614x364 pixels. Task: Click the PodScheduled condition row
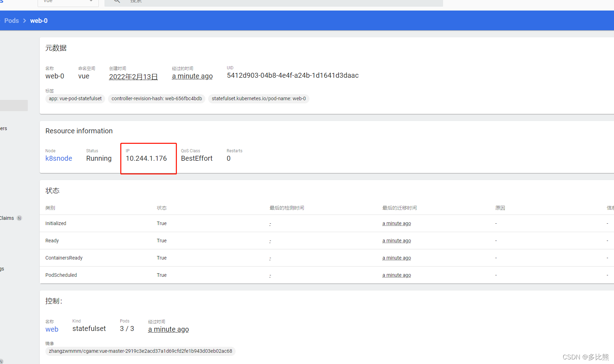(327, 275)
